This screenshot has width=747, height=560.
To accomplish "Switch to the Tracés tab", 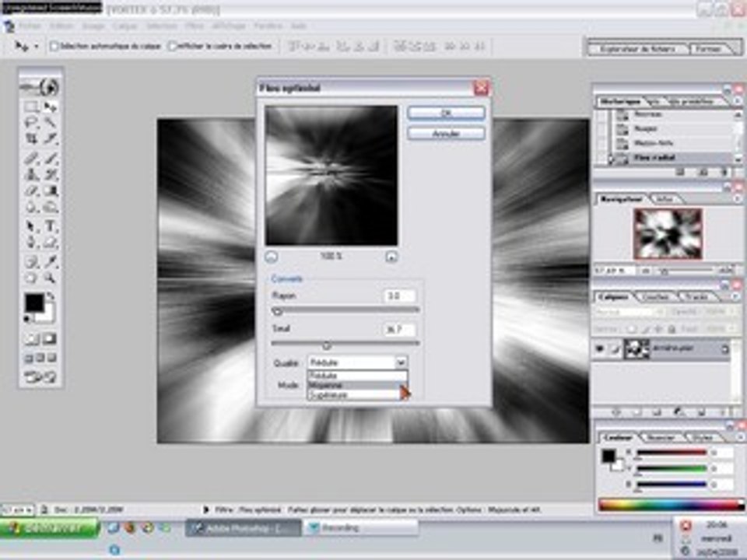I will [x=696, y=296].
